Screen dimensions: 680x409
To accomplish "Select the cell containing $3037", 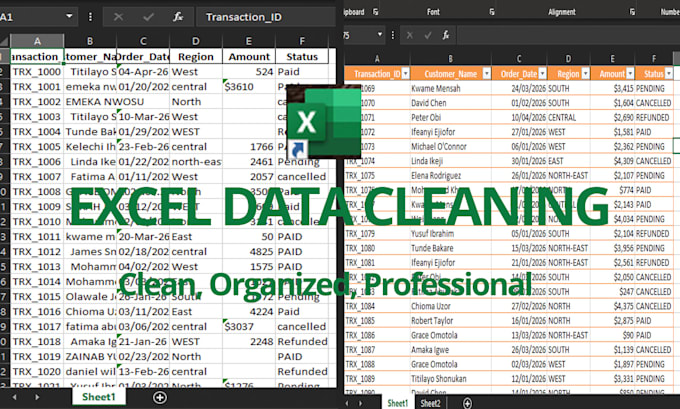I will tap(248, 326).
